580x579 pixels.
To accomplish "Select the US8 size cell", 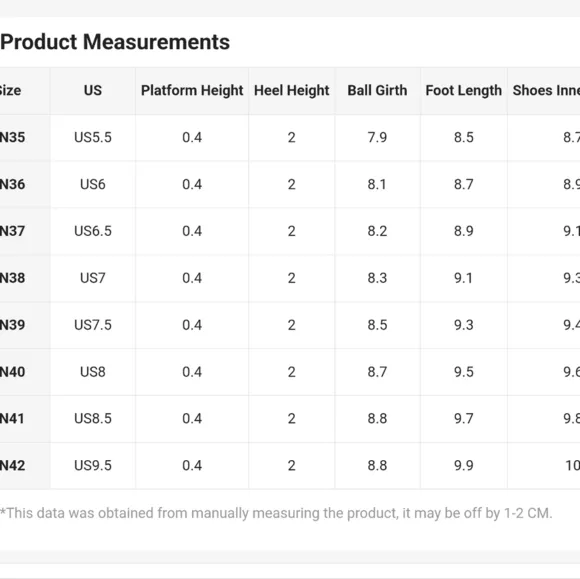I will click(93, 371).
